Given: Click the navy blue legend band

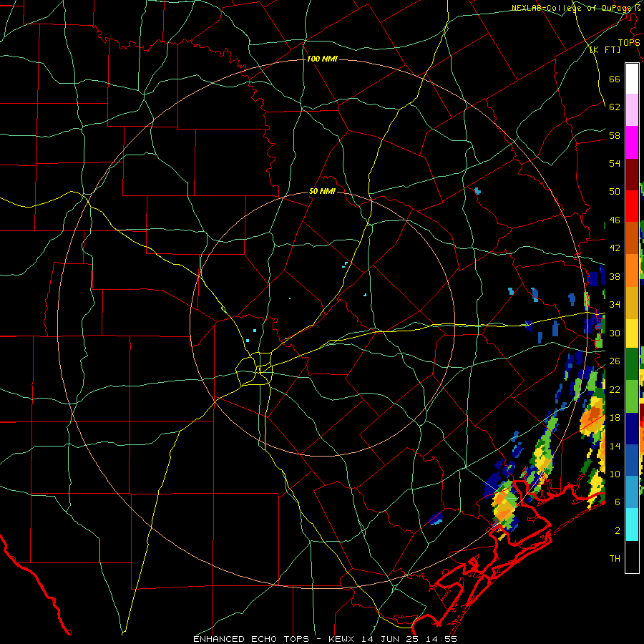Looking at the screenshot, I should point(632,429).
